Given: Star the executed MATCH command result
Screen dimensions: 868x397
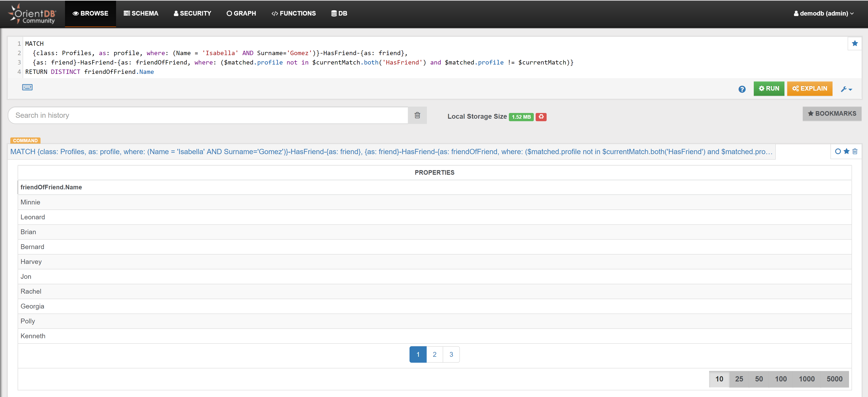Looking at the screenshot, I should (846, 152).
